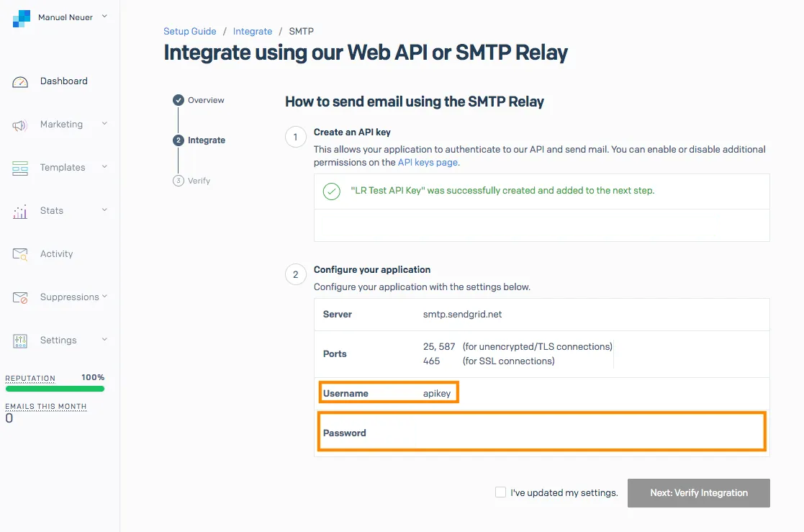This screenshot has height=532, width=804.
Task: Click the SMTP breadcrumb text
Action: [x=301, y=31]
